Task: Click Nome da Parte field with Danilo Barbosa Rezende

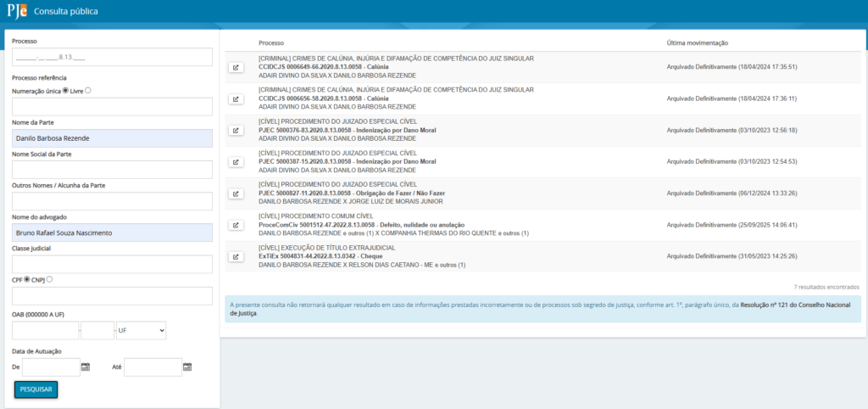Action: (113, 138)
